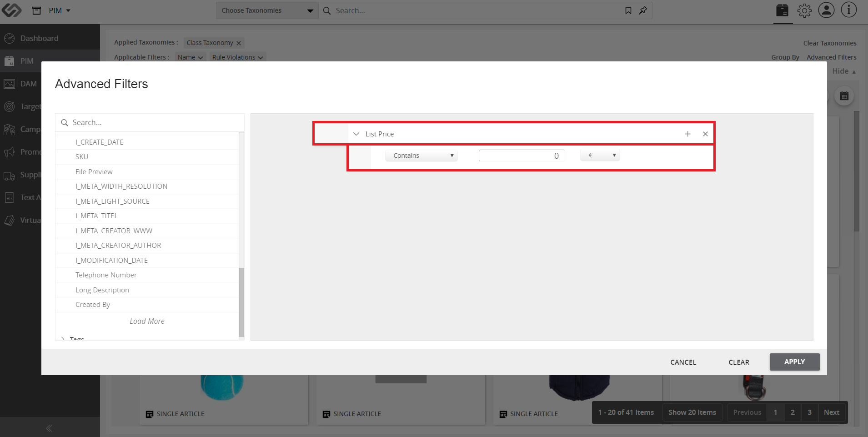Click the Virtual catalog icon in sidebar
The width and height of the screenshot is (868, 437).
tap(10, 220)
